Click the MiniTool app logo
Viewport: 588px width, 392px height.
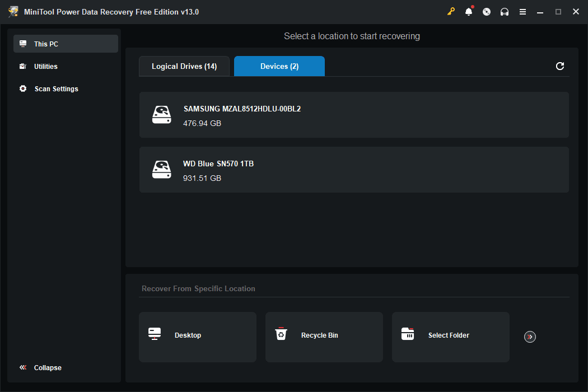(x=13, y=12)
